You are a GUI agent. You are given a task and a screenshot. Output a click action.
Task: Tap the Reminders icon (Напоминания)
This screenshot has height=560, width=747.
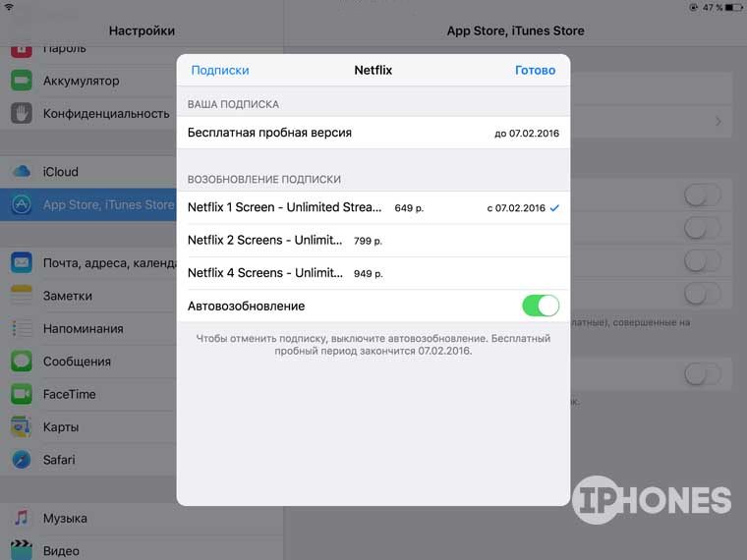tap(22, 328)
